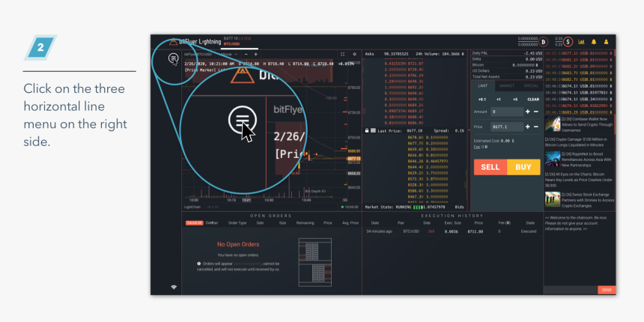This screenshot has width=644, height=322.
Task: Click the chart statistics icon in the header
Action: point(581,42)
